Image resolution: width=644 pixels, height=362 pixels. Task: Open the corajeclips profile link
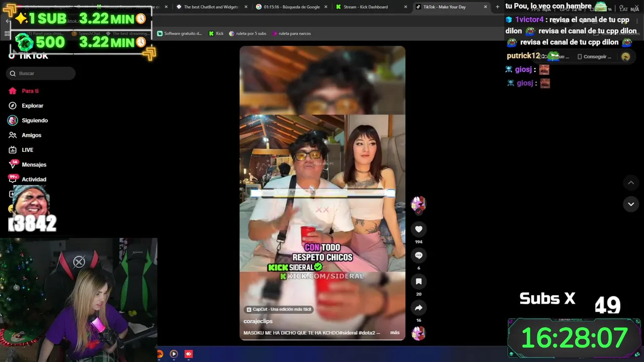(x=258, y=321)
